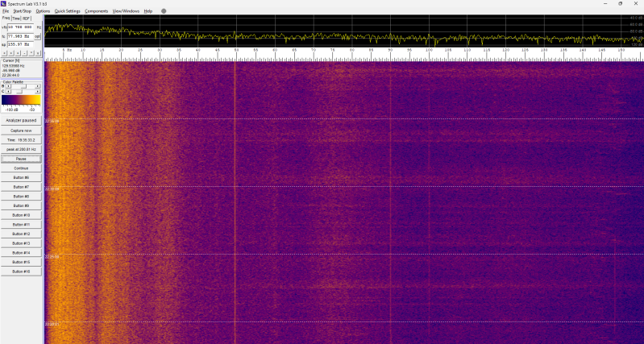Click Button #14
This screenshot has height=344, width=644.
point(21,253)
